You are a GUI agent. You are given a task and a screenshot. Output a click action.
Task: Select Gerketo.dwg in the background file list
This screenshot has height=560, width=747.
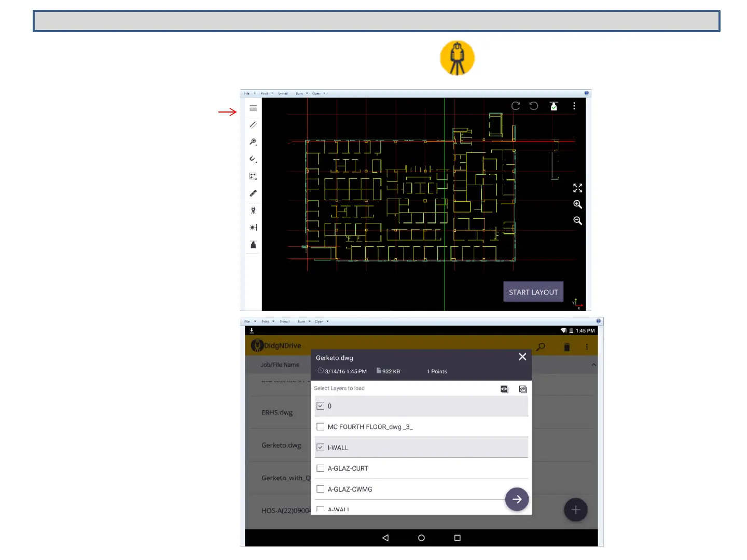tap(281, 445)
